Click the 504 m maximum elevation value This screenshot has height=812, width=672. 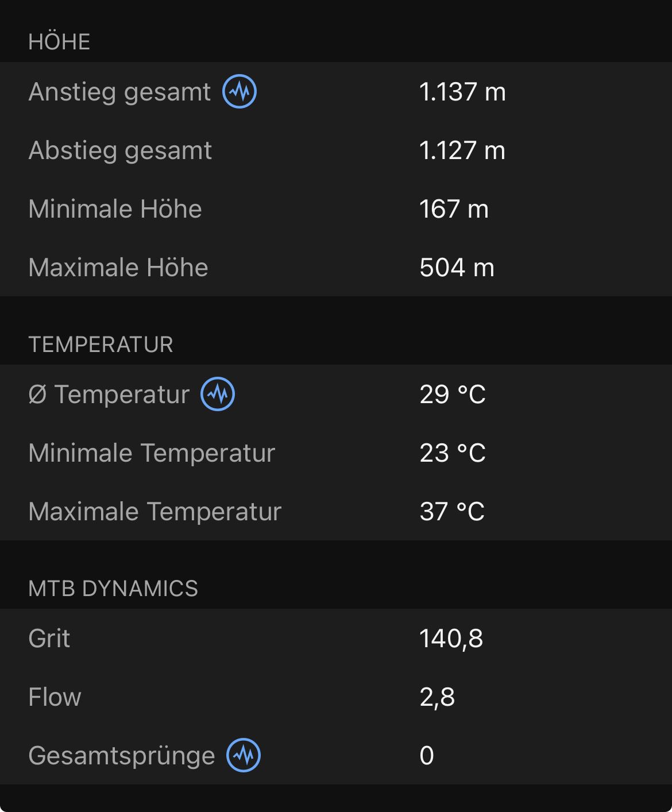[457, 268]
